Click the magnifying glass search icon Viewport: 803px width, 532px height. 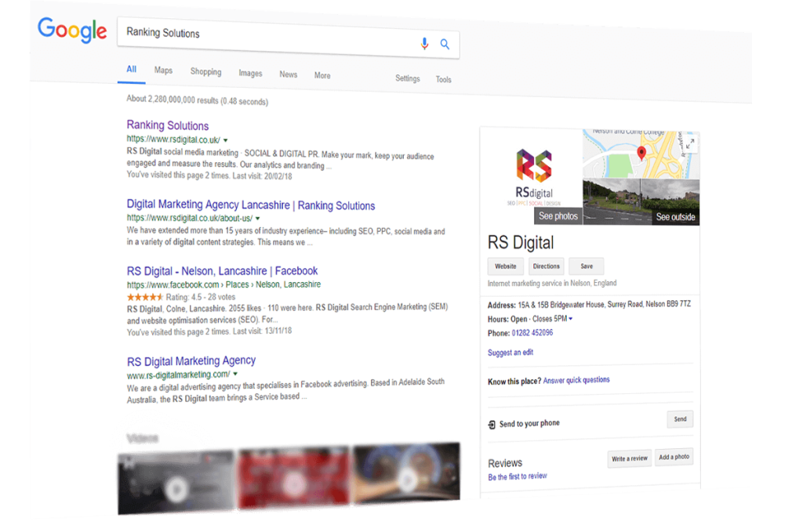click(445, 45)
